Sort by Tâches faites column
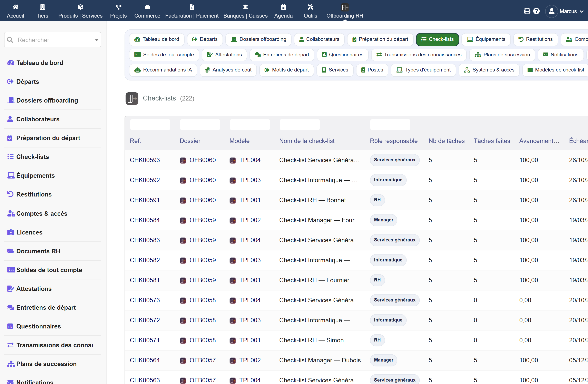 [492, 141]
